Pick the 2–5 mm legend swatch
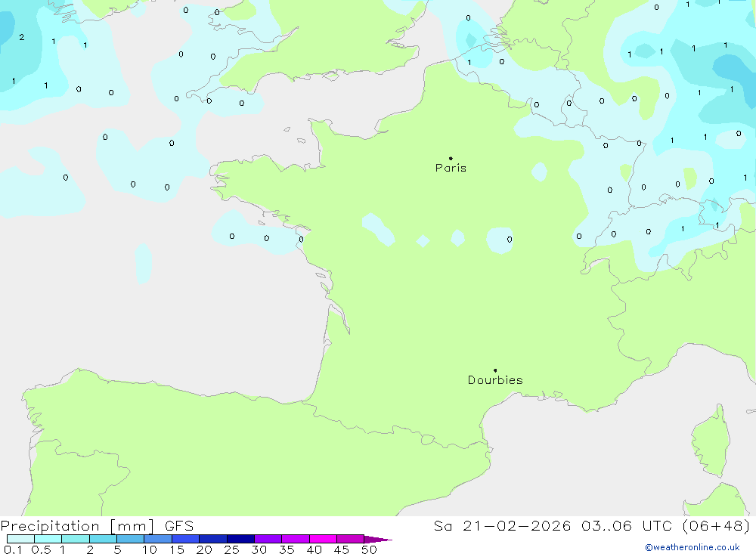 pyautogui.click(x=103, y=539)
